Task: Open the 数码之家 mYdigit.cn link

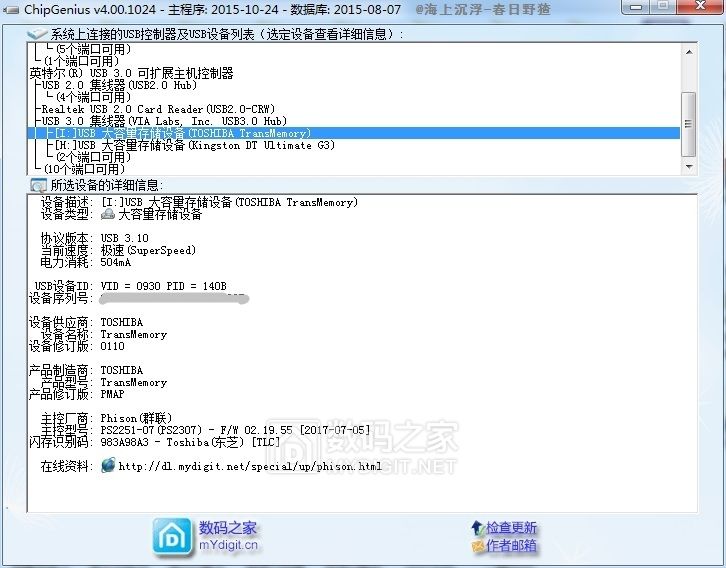Action: (228, 536)
